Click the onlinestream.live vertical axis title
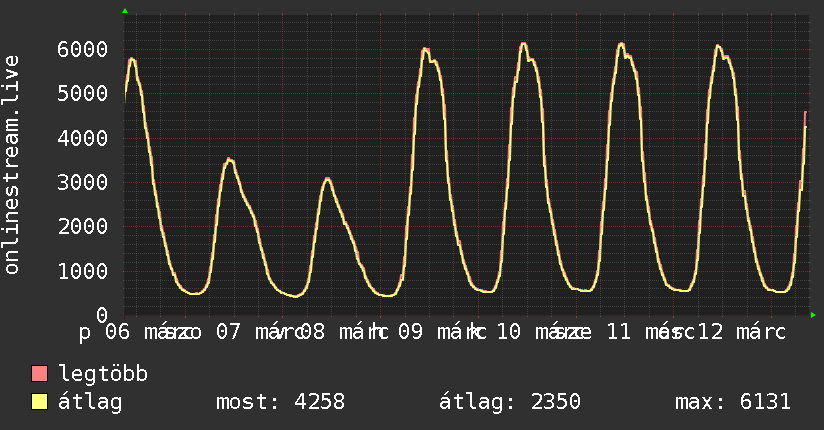The image size is (824, 430). [x=11, y=165]
